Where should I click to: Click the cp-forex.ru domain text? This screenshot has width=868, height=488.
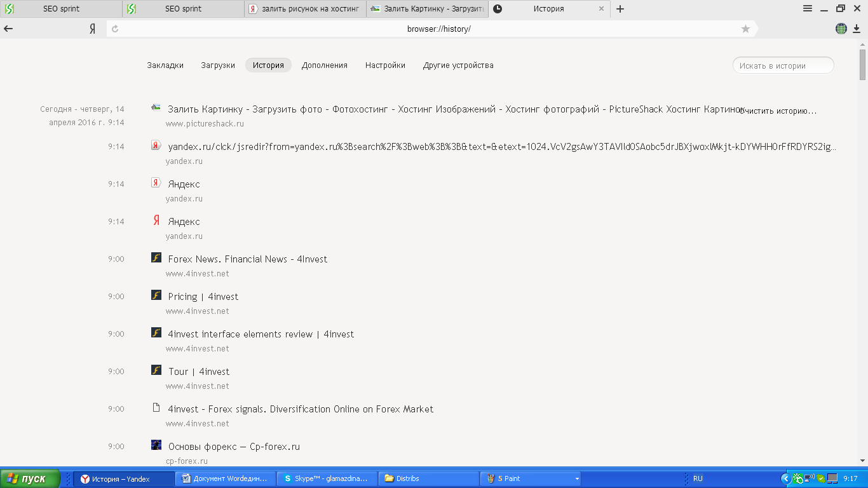(187, 461)
